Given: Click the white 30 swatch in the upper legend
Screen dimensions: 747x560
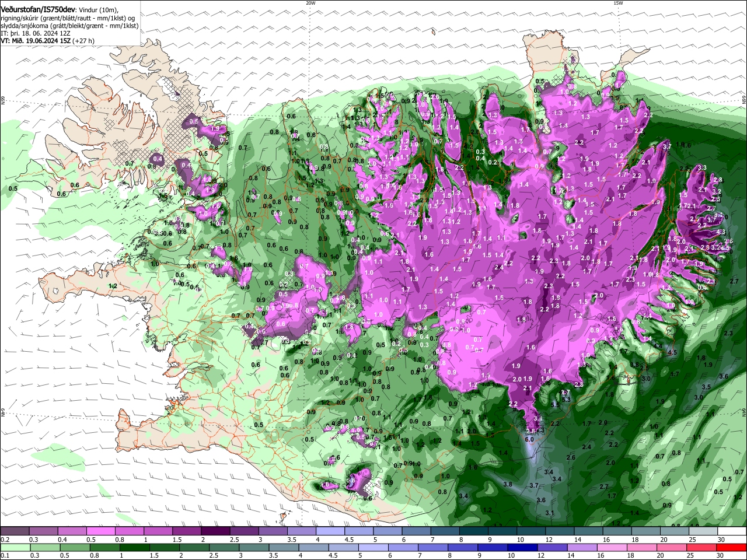Looking at the screenshot, I should 732,531.
